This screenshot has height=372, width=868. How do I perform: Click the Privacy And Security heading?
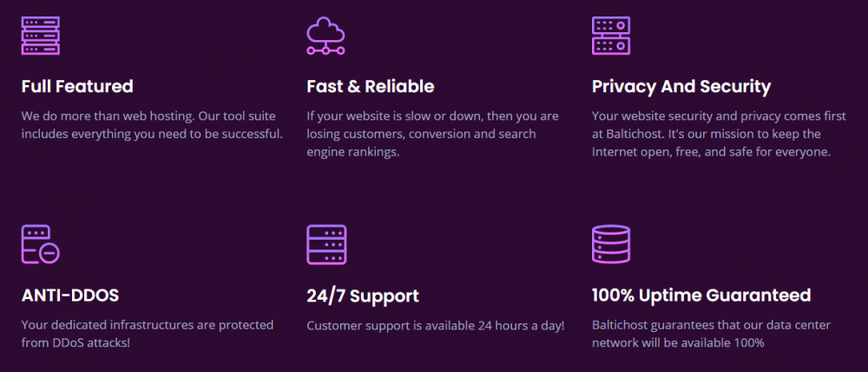[x=681, y=86]
